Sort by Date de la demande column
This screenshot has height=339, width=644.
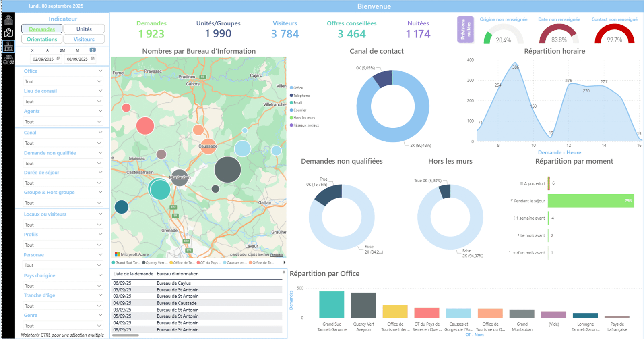[133, 274]
